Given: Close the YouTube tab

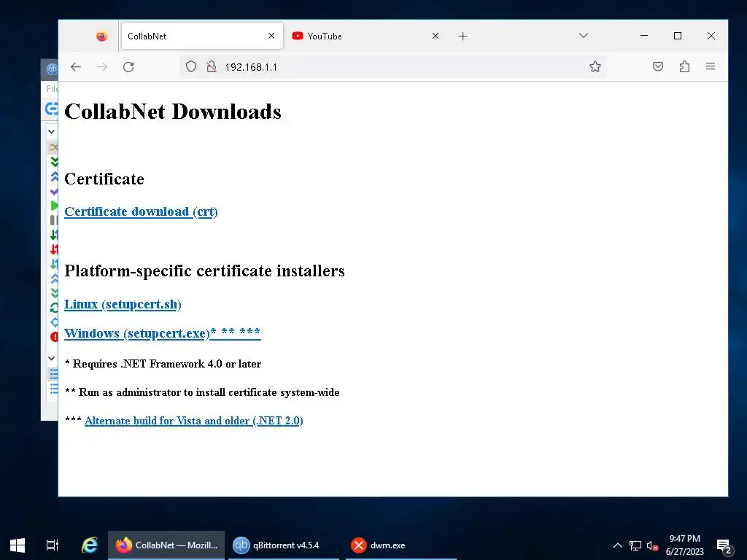Looking at the screenshot, I should click(435, 36).
